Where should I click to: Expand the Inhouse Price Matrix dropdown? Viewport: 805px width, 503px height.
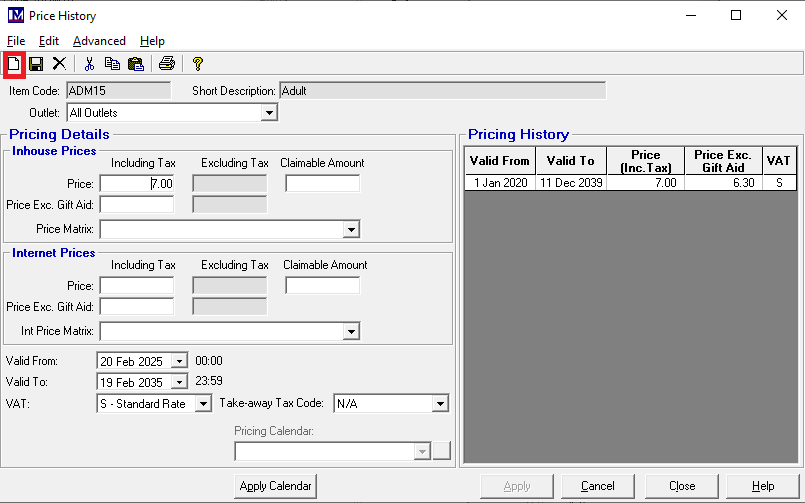coord(351,229)
